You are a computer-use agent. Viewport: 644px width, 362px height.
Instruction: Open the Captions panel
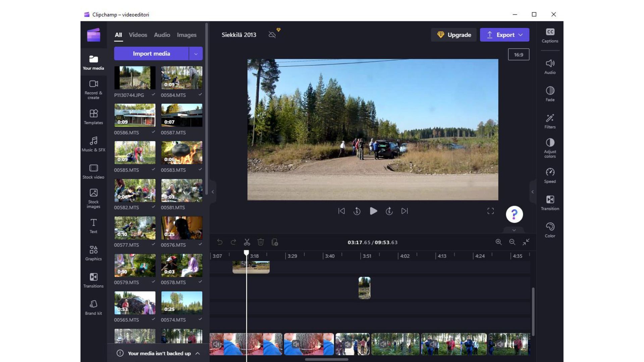click(x=550, y=35)
